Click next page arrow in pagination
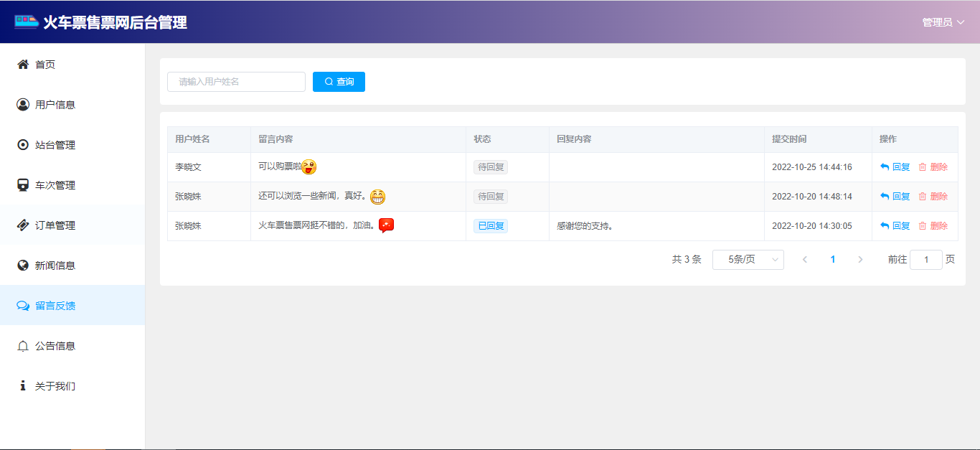This screenshot has width=980, height=450. 860,260
